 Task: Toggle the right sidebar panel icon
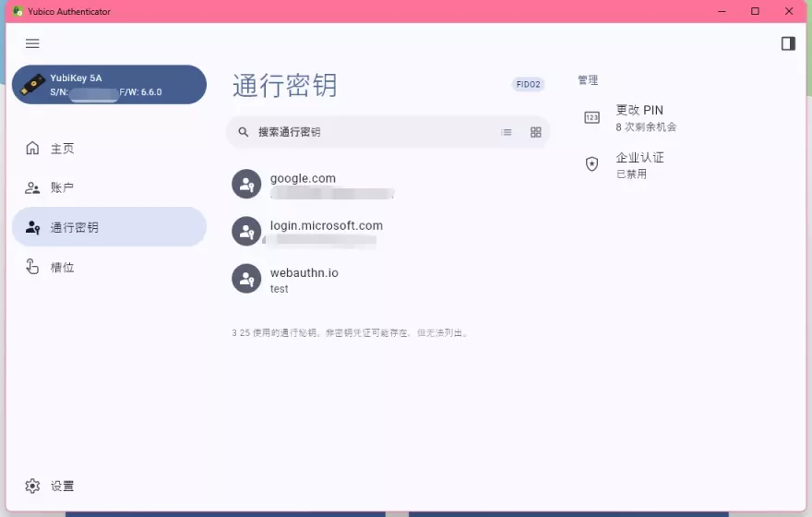tap(787, 43)
